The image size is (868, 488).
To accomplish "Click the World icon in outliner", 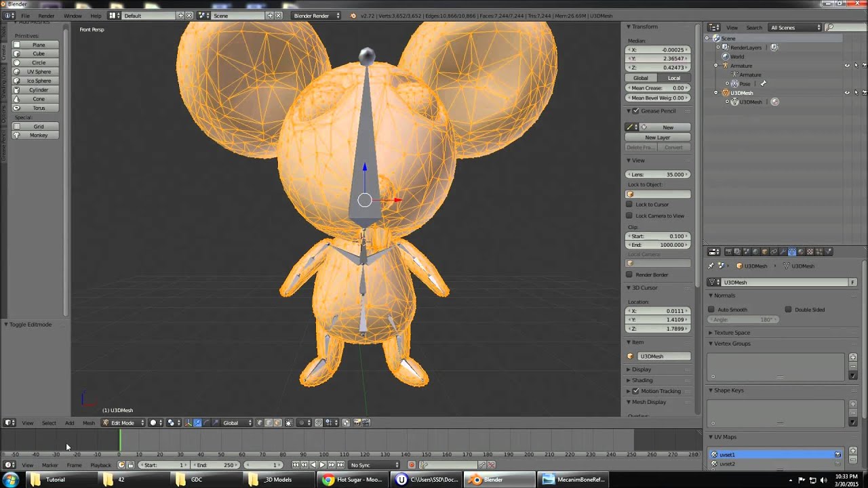I will tap(725, 57).
